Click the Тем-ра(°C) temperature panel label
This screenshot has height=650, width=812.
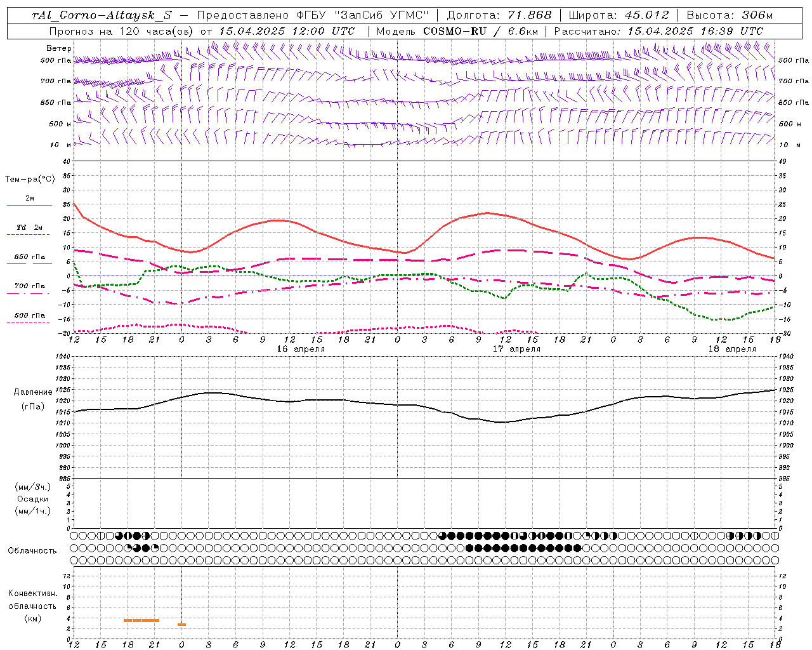(x=30, y=180)
